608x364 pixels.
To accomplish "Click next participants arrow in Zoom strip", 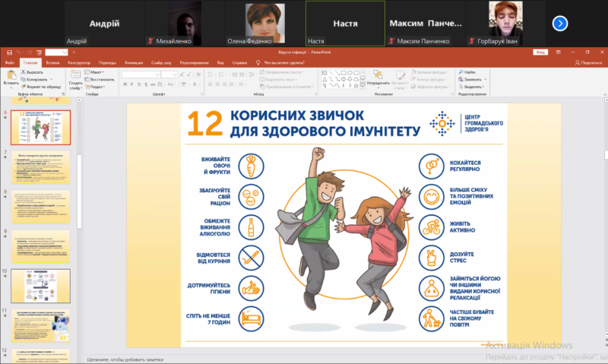I will (x=560, y=24).
